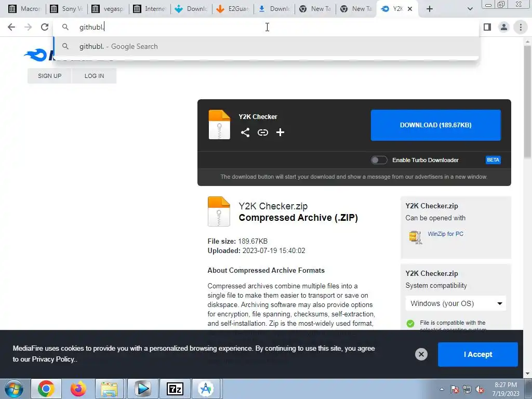Click the 'About Compressed Archive Formats' heading
This screenshot has width=532, height=399.
click(x=266, y=270)
